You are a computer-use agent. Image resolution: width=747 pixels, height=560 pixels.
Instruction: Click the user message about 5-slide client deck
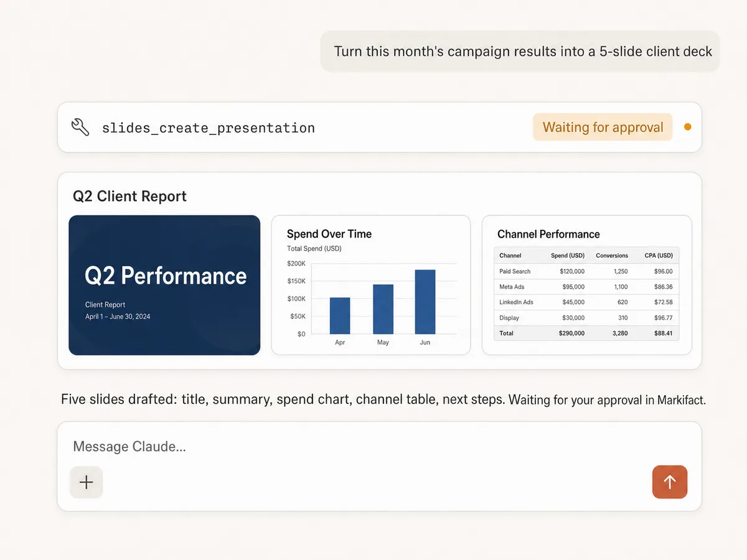pyautogui.click(x=520, y=51)
